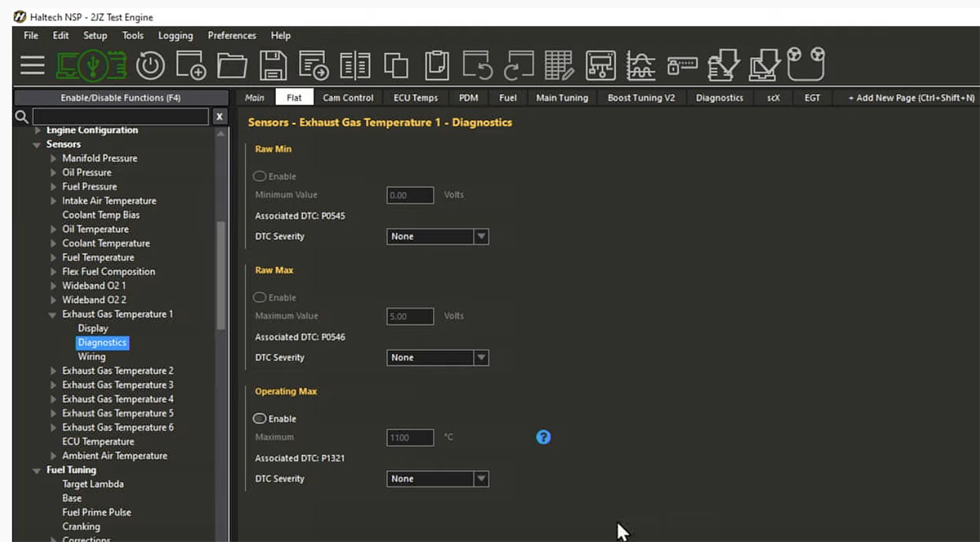This screenshot has width=980, height=542.
Task: Click the clipboard paste icon
Action: point(437,65)
